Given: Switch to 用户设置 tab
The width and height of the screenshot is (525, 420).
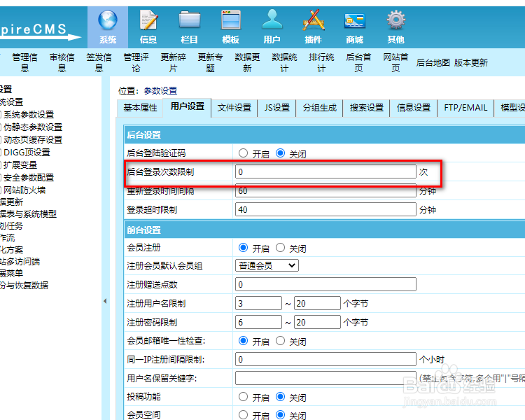Looking at the screenshot, I should pyautogui.click(x=187, y=107).
